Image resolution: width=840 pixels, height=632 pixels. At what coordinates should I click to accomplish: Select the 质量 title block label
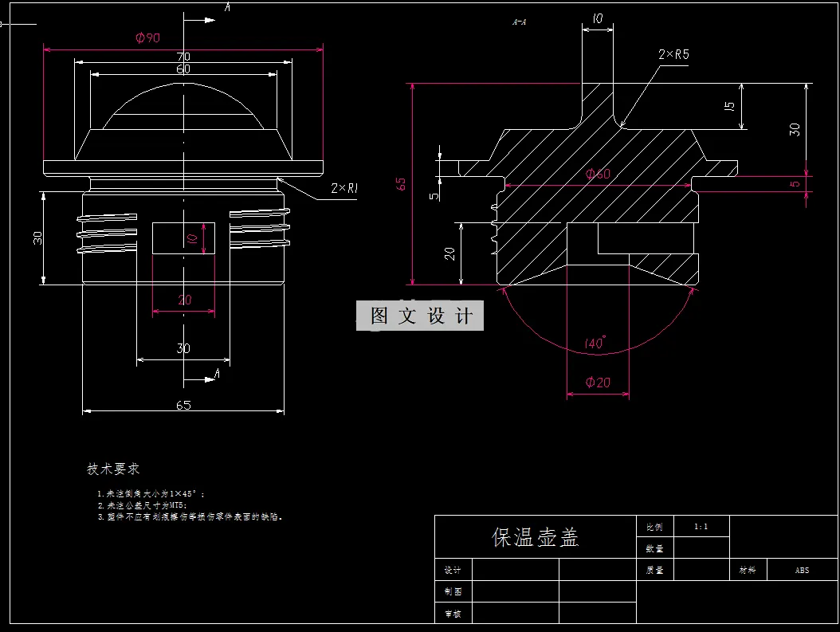pyautogui.click(x=654, y=570)
